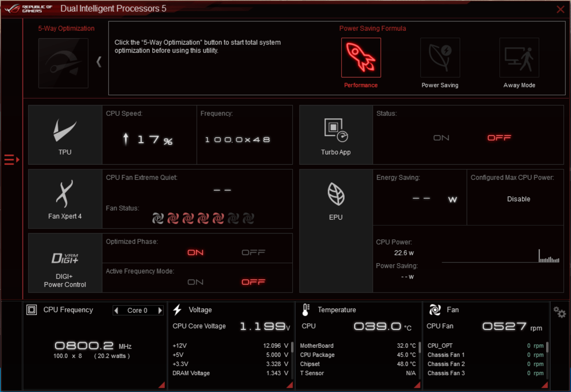Expand Temperature panel corner triangle
Image resolution: width=571 pixels, height=392 pixels.
417,385
